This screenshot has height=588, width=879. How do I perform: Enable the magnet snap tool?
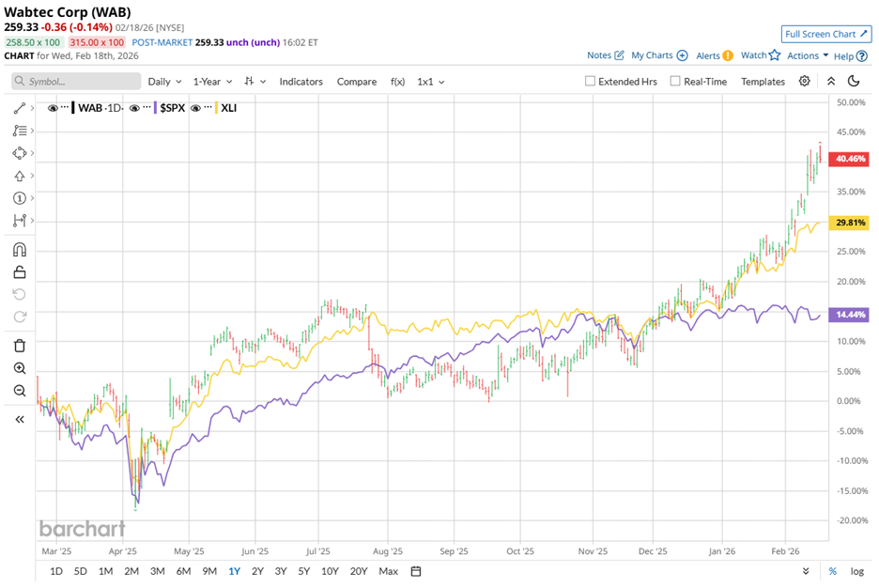click(x=20, y=249)
